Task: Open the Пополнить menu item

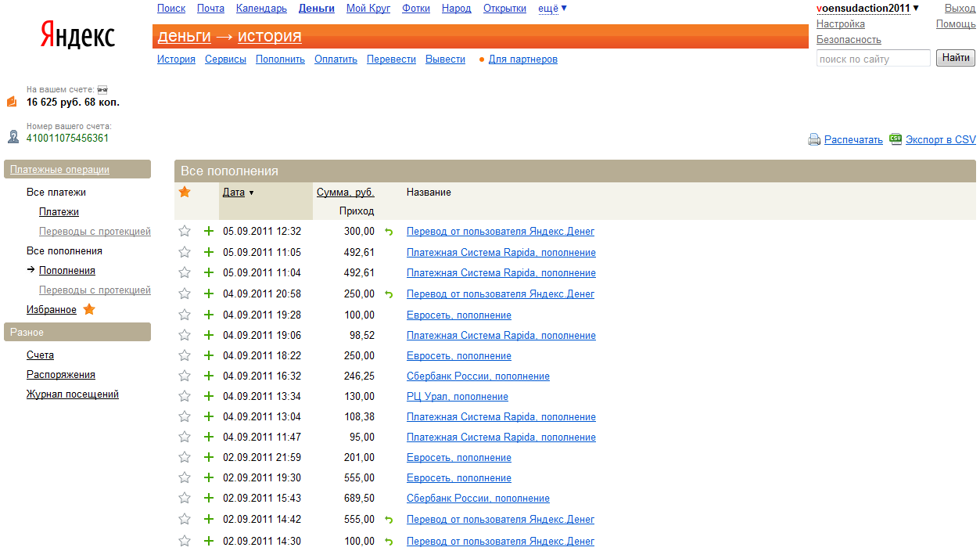Action: [280, 59]
